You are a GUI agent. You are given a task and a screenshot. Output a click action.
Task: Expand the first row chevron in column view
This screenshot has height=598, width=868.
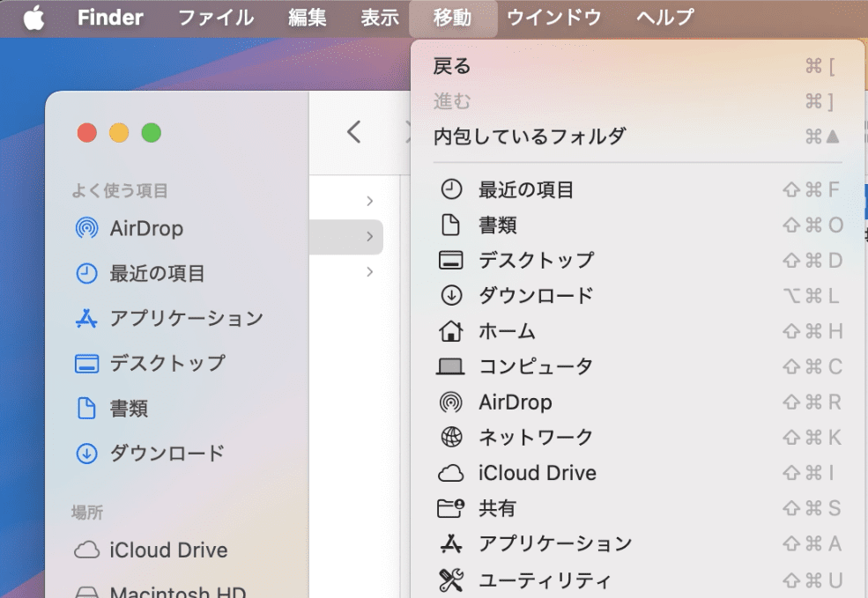point(370,202)
